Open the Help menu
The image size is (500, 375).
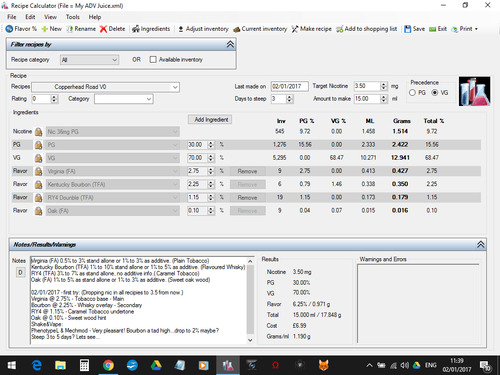(x=95, y=17)
